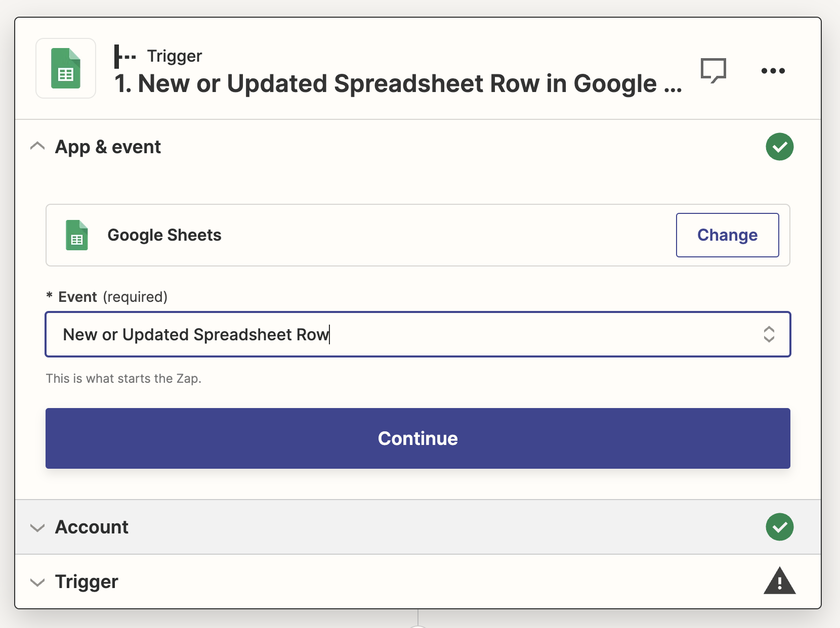Click the Change button to switch apps

(x=727, y=235)
